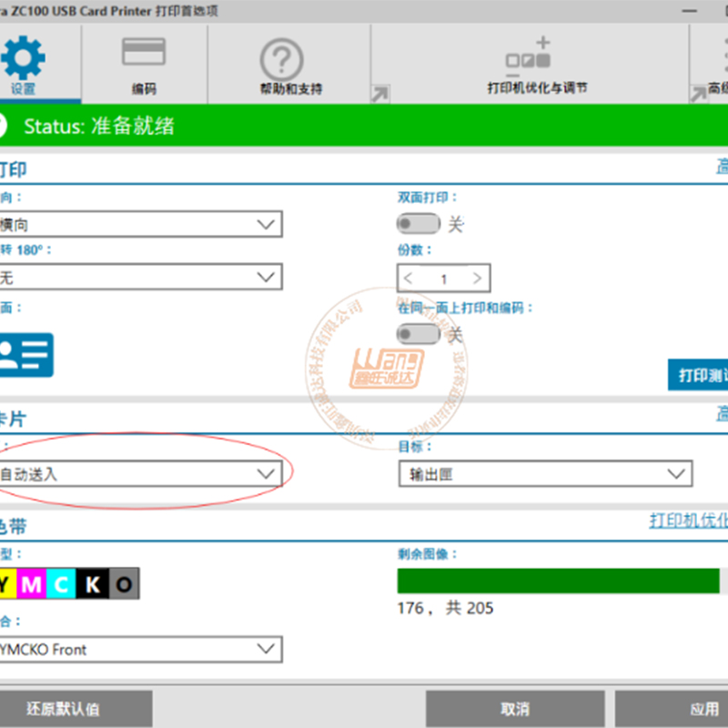Click the card icon above 编码
This screenshot has width=728, height=728.
tap(144, 51)
